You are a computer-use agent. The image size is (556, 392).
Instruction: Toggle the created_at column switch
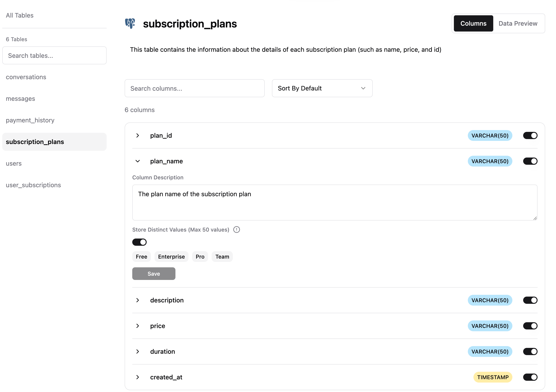click(x=530, y=377)
